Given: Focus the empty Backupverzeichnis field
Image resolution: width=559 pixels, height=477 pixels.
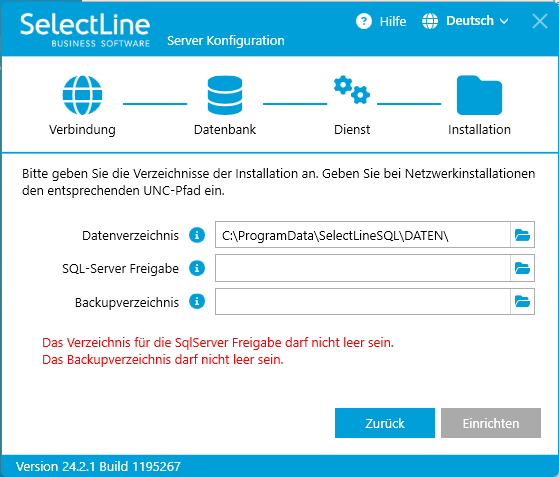Looking at the screenshot, I should (363, 302).
